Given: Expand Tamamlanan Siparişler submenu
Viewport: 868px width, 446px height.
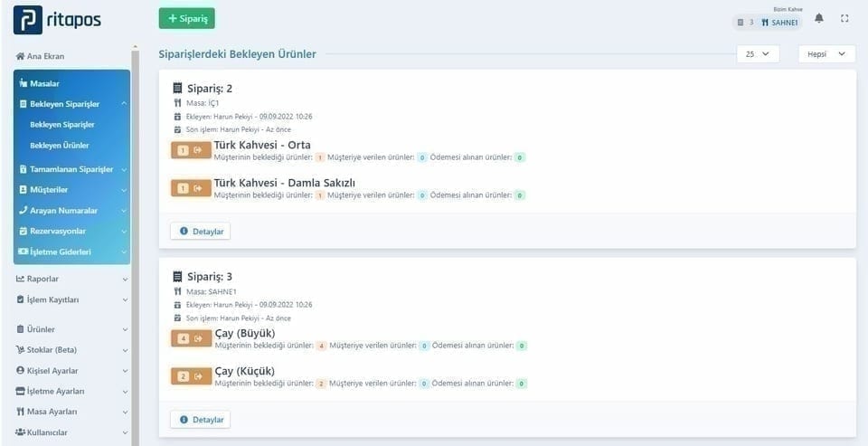Looking at the screenshot, I should (72, 169).
